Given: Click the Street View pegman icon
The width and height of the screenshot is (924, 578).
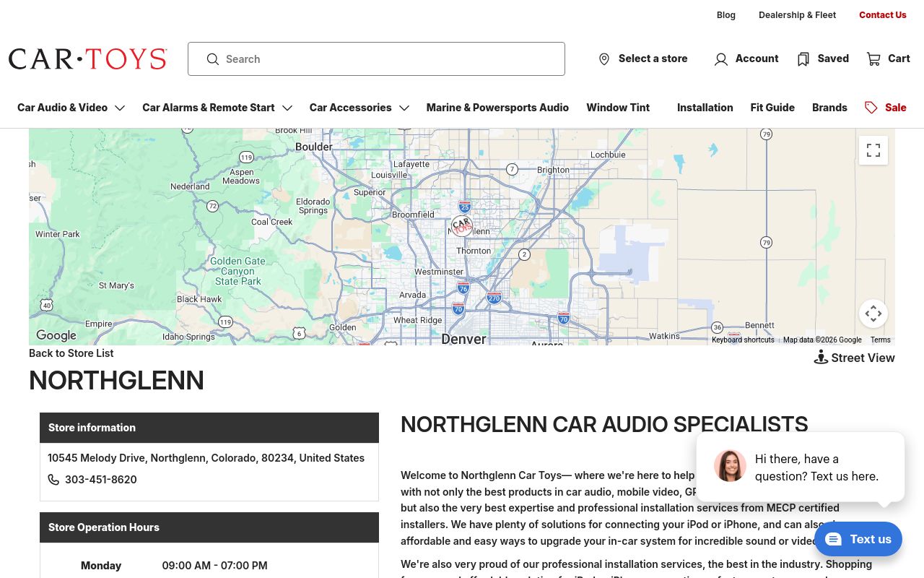Looking at the screenshot, I should [x=821, y=357].
